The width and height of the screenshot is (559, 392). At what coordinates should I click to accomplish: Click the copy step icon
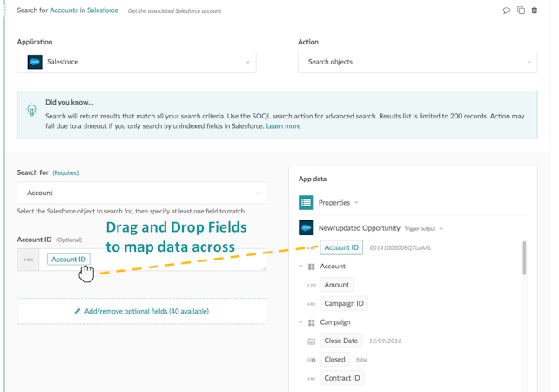tap(521, 10)
